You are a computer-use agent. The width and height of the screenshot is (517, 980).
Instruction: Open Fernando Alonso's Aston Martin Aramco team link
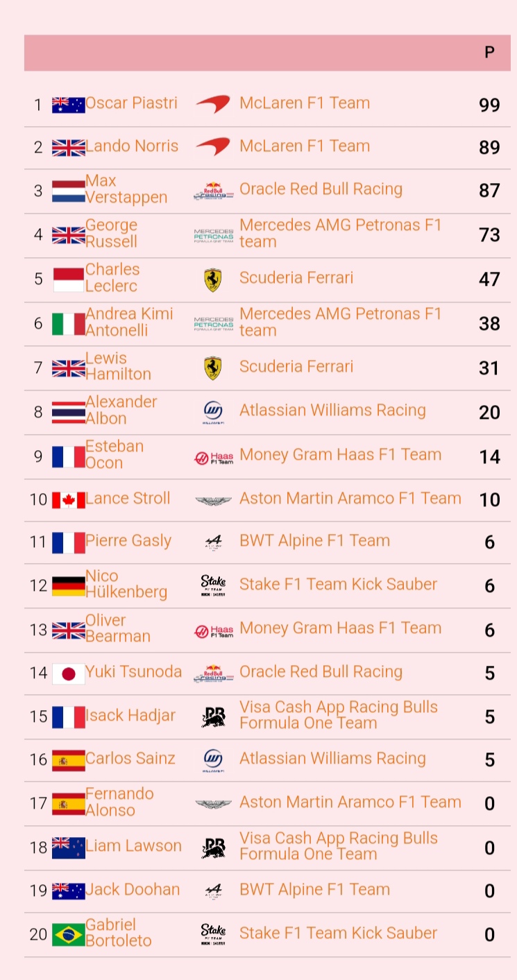[x=350, y=802]
